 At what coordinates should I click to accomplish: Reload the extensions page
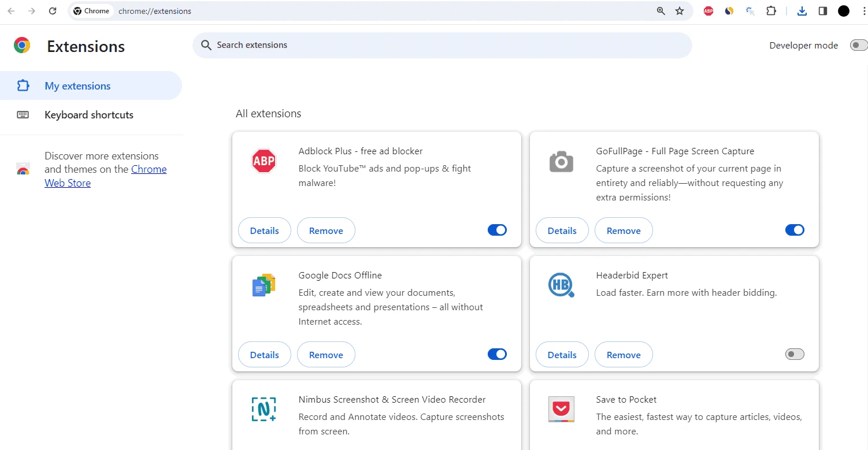pos(53,11)
